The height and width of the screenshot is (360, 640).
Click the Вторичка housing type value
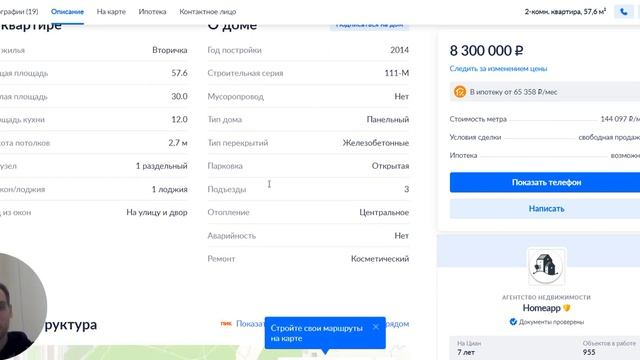pyautogui.click(x=170, y=50)
